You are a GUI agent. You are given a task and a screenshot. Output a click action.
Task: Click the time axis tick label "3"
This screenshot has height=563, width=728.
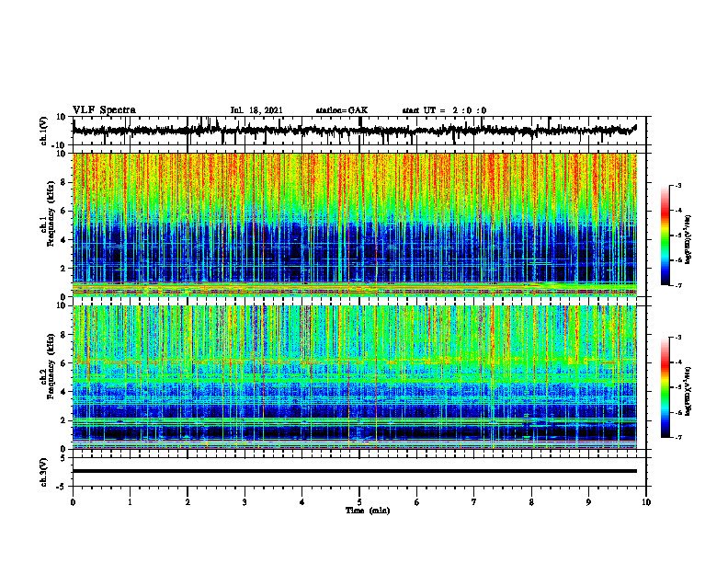[245, 502]
